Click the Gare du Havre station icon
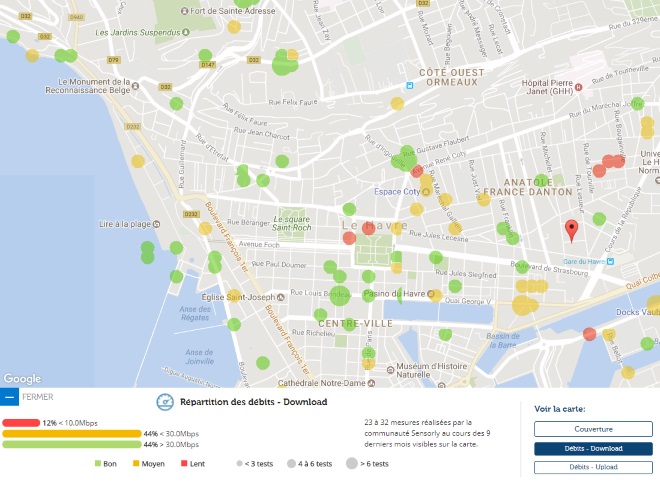This screenshot has width=660, height=488. [610, 261]
